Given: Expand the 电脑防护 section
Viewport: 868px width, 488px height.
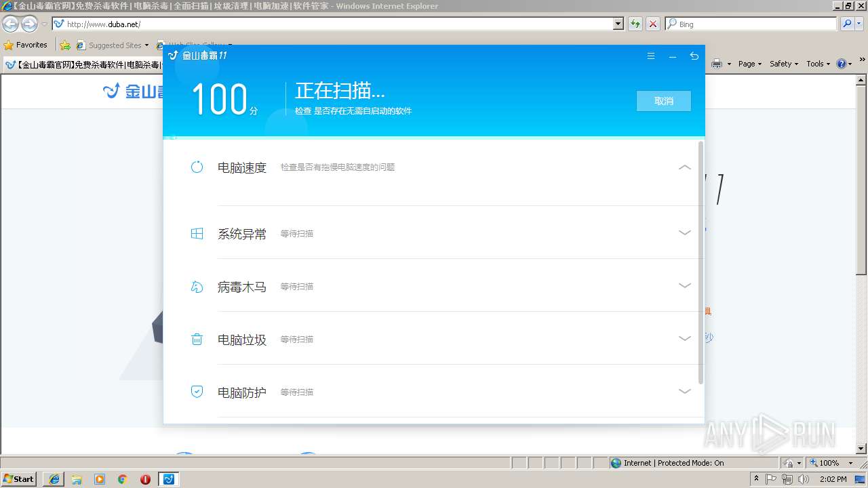Looking at the screenshot, I should coord(684,391).
